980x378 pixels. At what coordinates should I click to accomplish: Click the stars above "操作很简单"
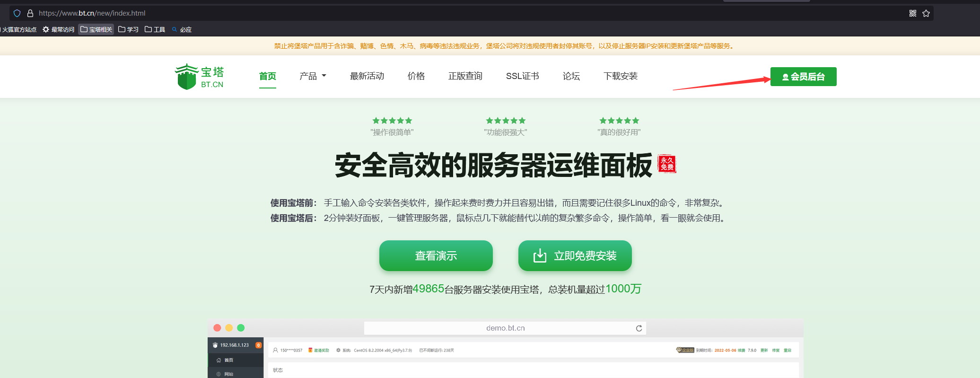coord(392,121)
